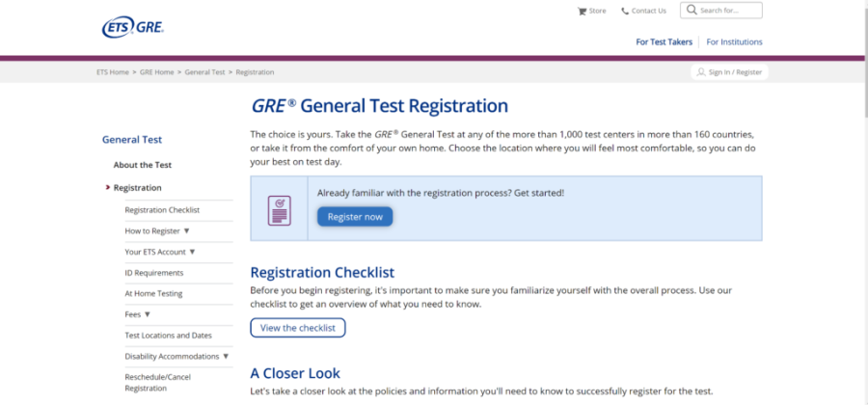This screenshot has width=868, height=405.
Task: Switch to the For Test Takers tab
Action: [x=665, y=42]
